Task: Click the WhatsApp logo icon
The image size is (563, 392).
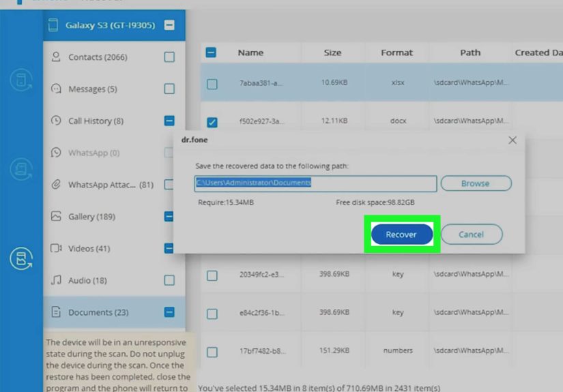Action: 56,153
